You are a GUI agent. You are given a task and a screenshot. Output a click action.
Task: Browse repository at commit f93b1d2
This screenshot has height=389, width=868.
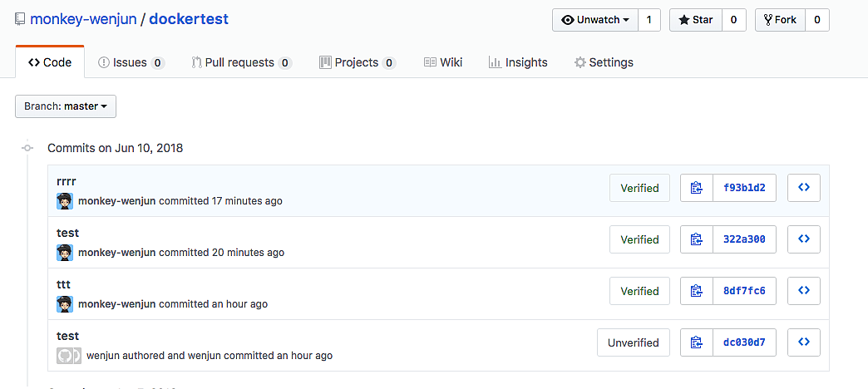[x=803, y=188]
